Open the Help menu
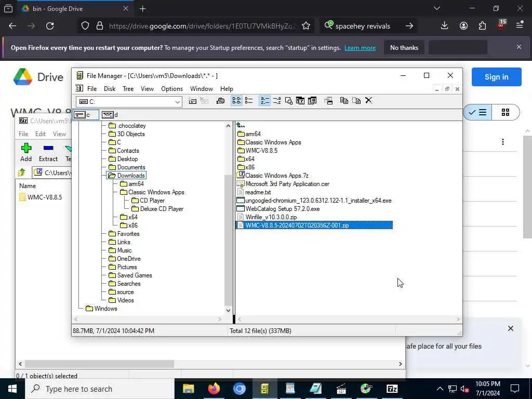 click(x=227, y=89)
